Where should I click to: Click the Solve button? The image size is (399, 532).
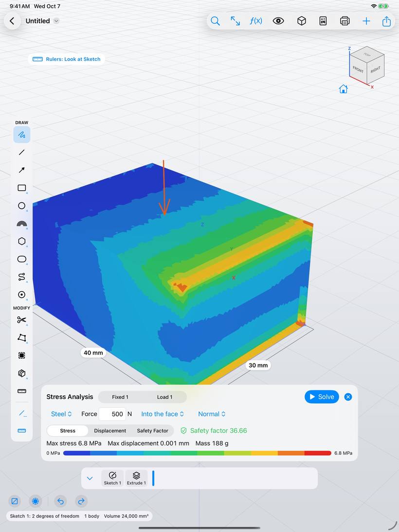pyautogui.click(x=322, y=397)
